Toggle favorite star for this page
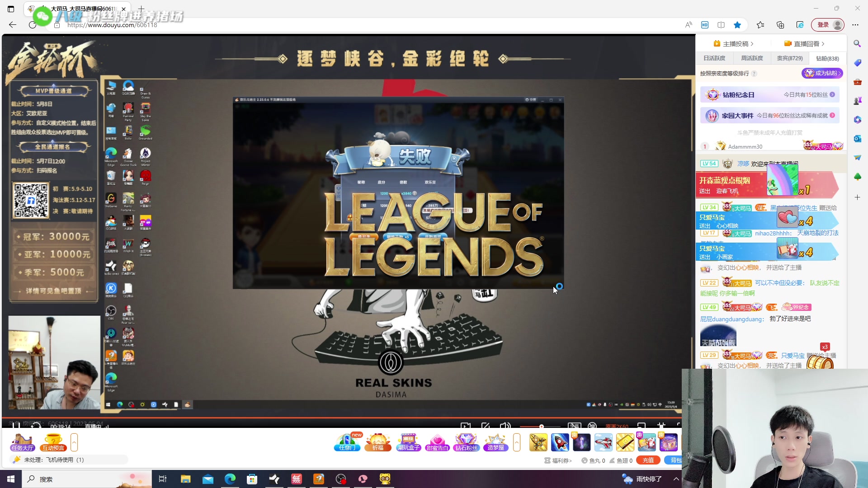This screenshot has height=488, width=868. [x=737, y=25]
